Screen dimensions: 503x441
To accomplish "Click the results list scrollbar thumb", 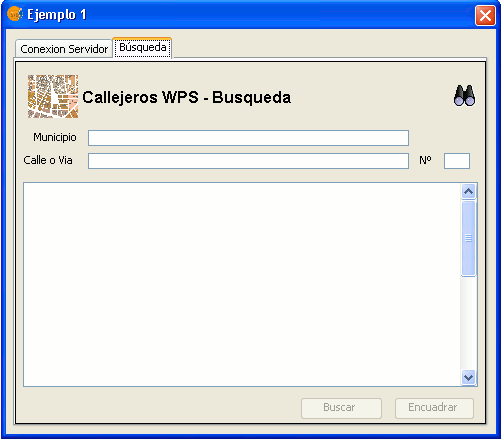I will tap(468, 238).
